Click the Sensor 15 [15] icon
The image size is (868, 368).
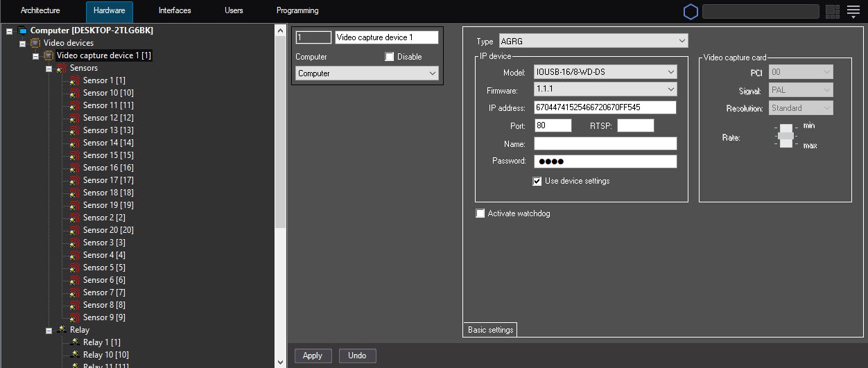point(75,155)
